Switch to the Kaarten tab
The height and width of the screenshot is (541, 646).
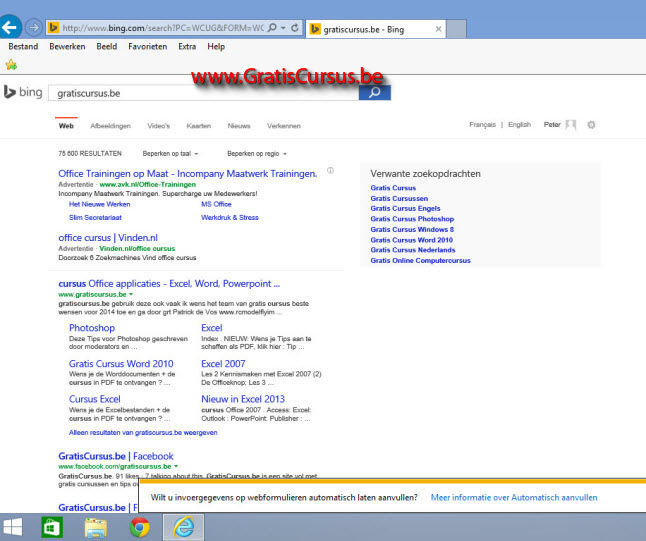(x=199, y=126)
